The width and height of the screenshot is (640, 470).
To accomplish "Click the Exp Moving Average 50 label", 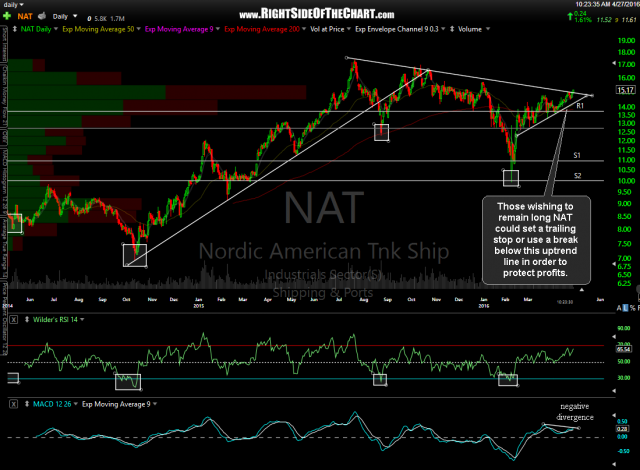I will tap(98, 29).
